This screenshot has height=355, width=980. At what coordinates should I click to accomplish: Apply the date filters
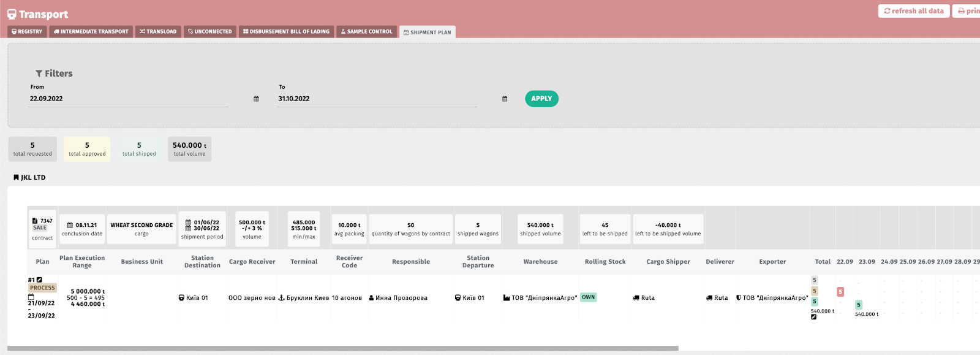pos(541,99)
